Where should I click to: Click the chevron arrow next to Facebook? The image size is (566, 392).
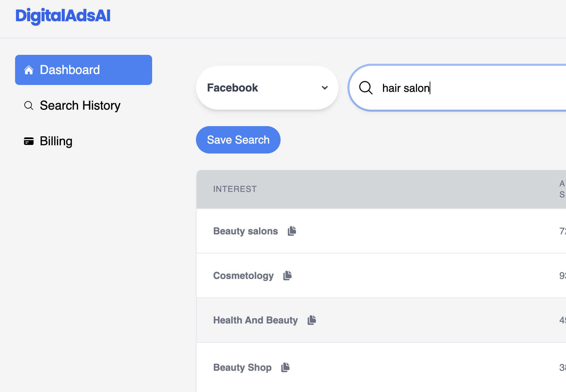325,88
